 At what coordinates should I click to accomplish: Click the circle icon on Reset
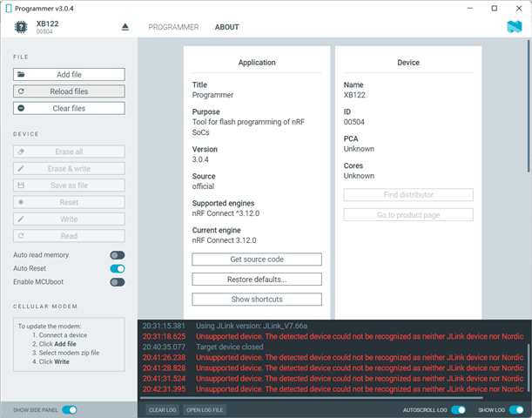click(x=21, y=202)
